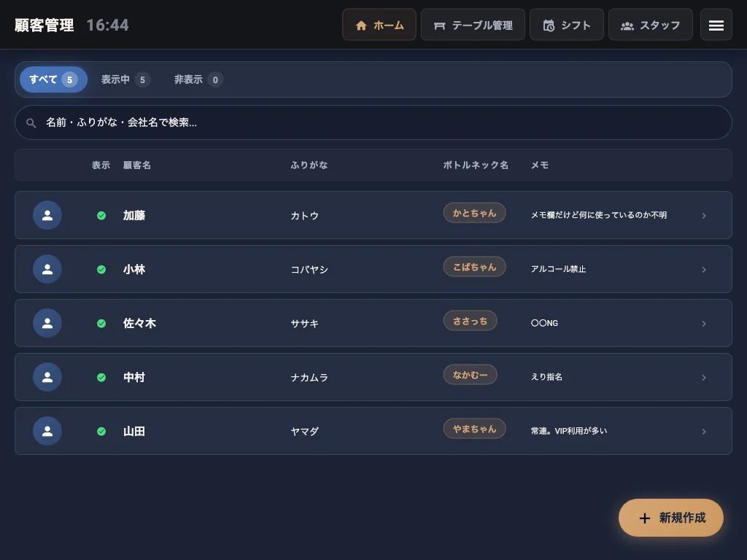The image size is (747, 560).
Task: Click the メモ column header
Action: (x=540, y=166)
